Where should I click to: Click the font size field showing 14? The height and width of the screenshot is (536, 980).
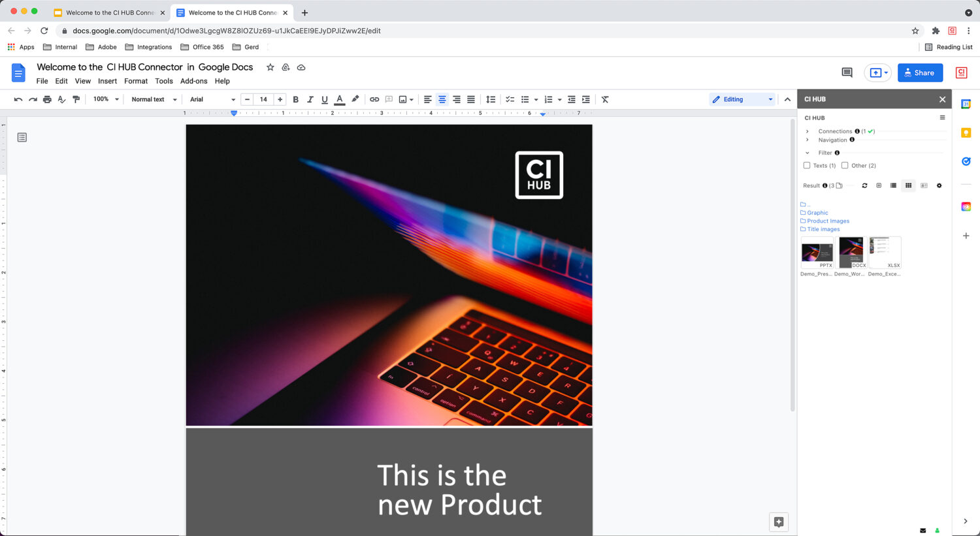[263, 99]
